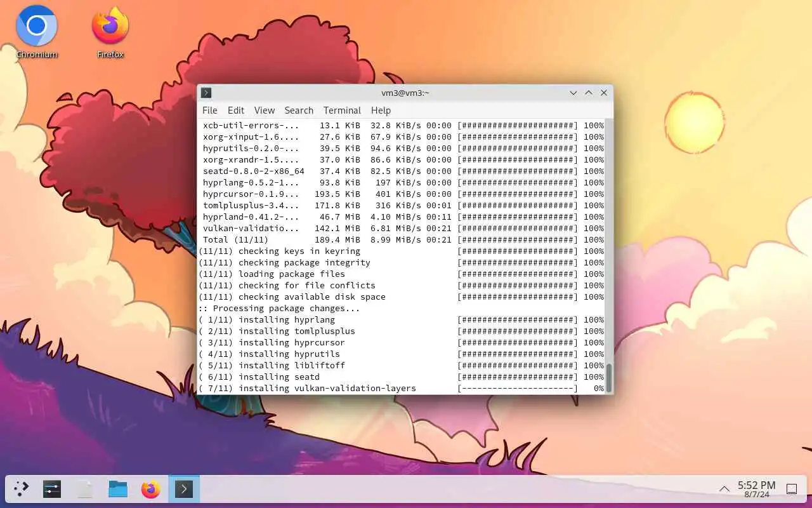Click the Show Desktop icon in panel
The height and width of the screenshot is (508, 812).
click(x=792, y=489)
